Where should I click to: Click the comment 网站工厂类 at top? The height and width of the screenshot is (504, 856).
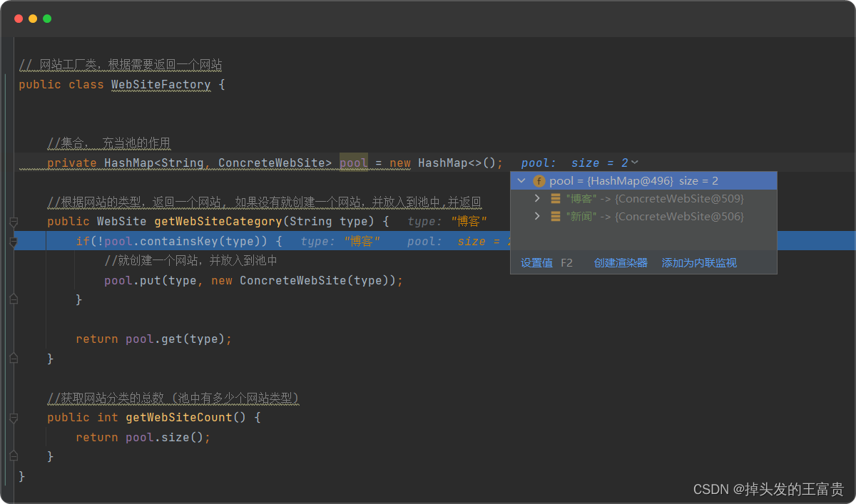(121, 65)
